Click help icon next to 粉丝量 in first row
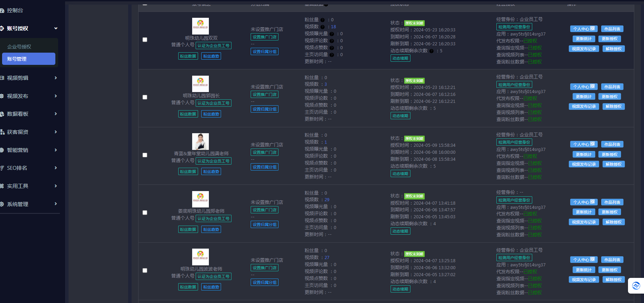Image resolution: width=644 pixels, height=303 pixels. pos(322,20)
